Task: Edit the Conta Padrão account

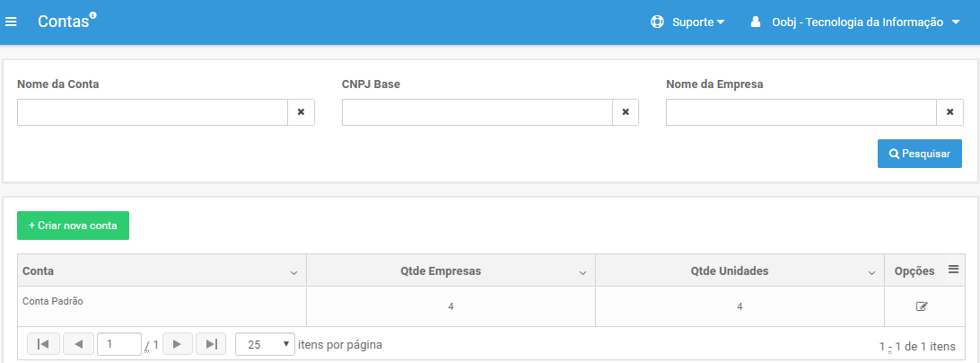Action: click(922, 306)
